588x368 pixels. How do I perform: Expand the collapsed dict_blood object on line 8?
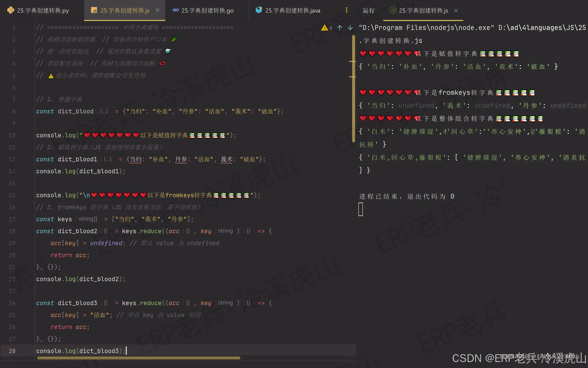pyautogui.click(x=104, y=111)
